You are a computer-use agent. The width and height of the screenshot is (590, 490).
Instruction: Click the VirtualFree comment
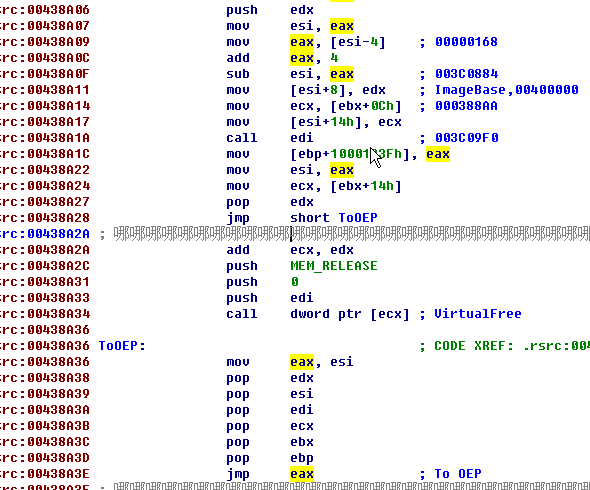coord(478,314)
